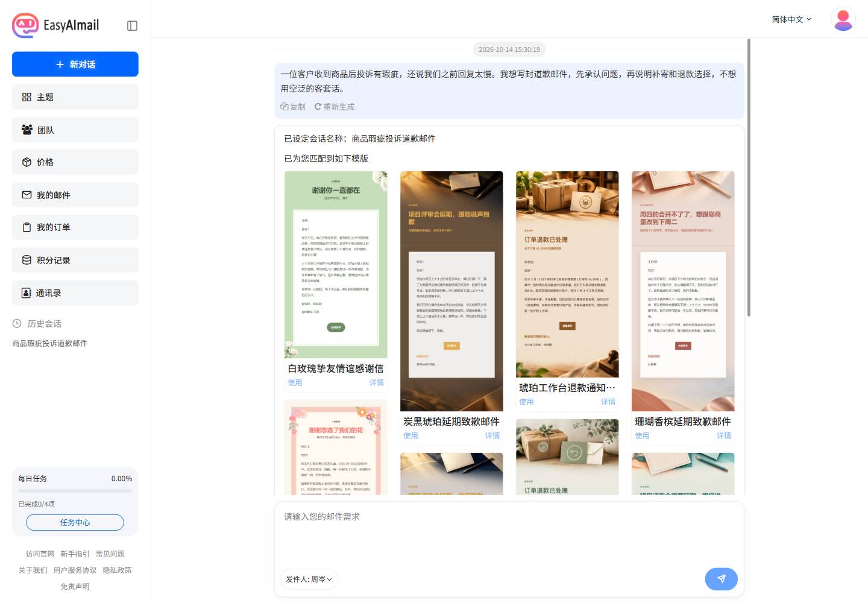The height and width of the screenshot is (603, 868).
Task: Open the 任务中心 button
Action: click(x=75, y=522)
